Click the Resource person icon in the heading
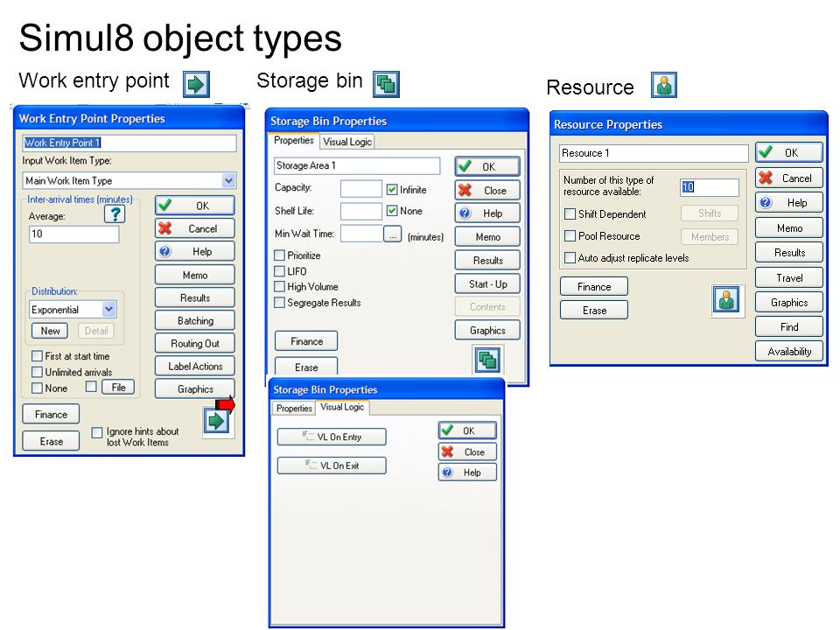Viewport: 840px width, 630px height. tap(664, 85)
